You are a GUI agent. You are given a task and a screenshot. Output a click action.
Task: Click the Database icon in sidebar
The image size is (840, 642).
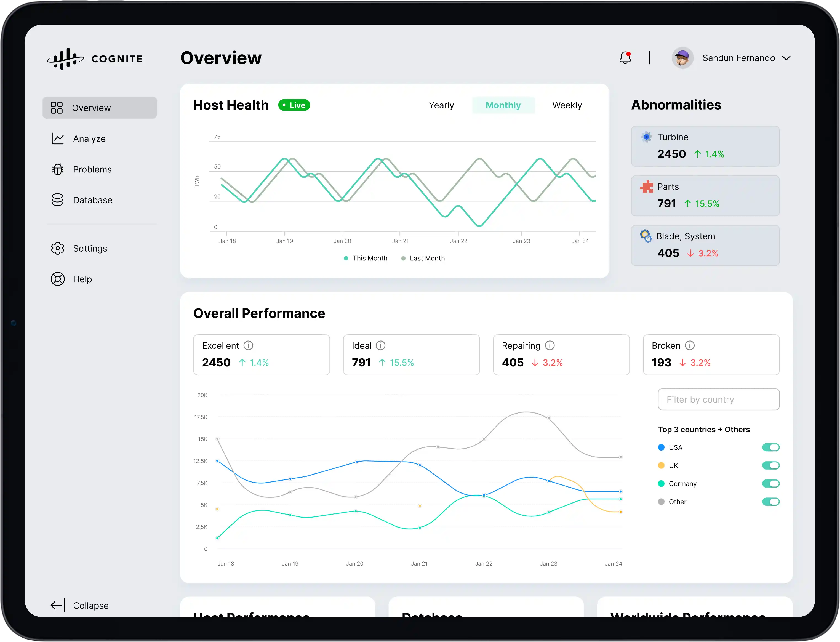58,199
